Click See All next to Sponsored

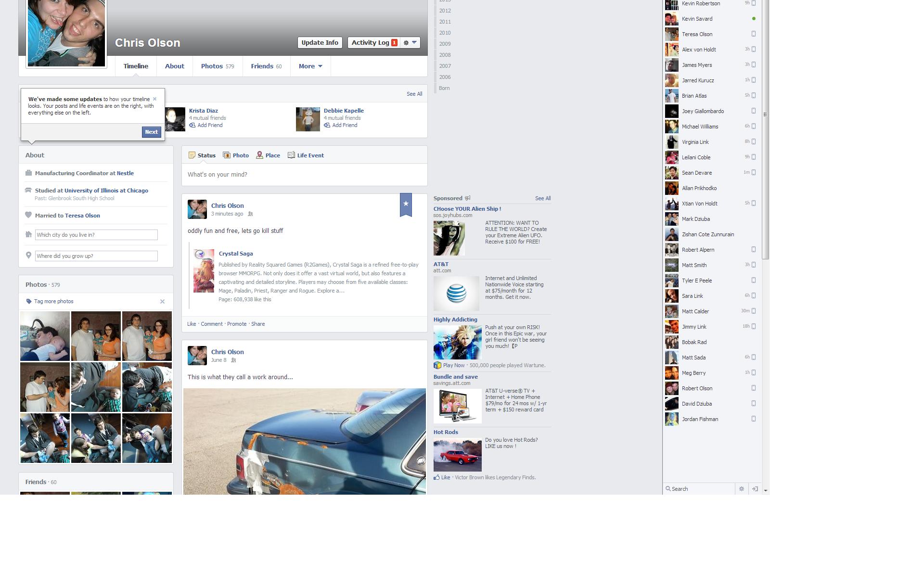pos(542,198)
